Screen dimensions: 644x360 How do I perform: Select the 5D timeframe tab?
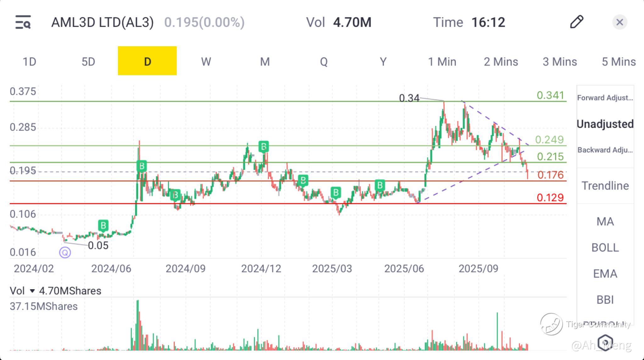pos(88,62)
